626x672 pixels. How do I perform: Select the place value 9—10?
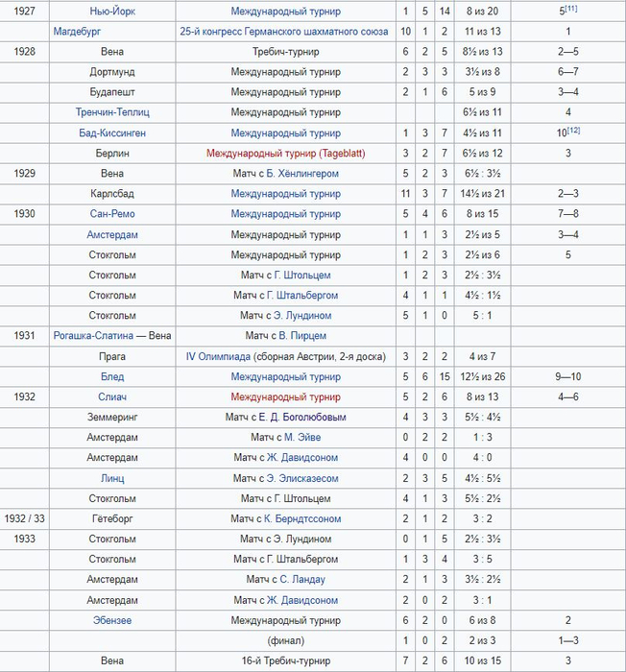(x=568, y=376)
